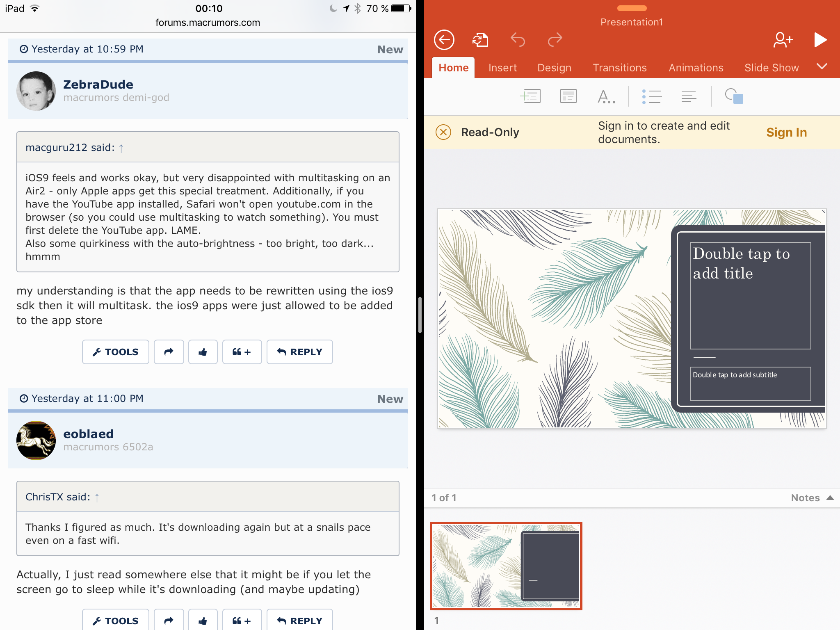This screenshot has width=840, height=630.
Task: Start the slide show with play button
Action: point(820,40)
